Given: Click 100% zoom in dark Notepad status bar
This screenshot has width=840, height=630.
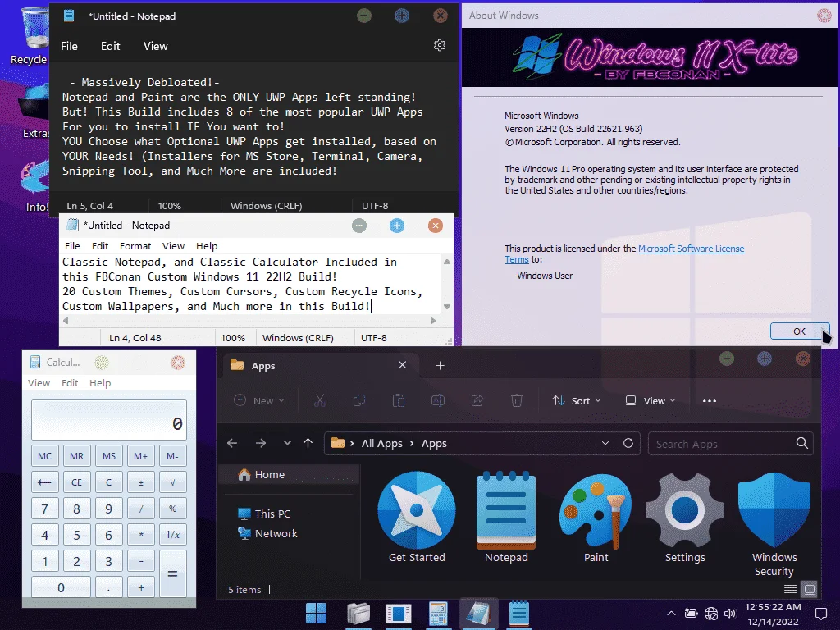Looking at the screenshot, I should tap(169, 206).
